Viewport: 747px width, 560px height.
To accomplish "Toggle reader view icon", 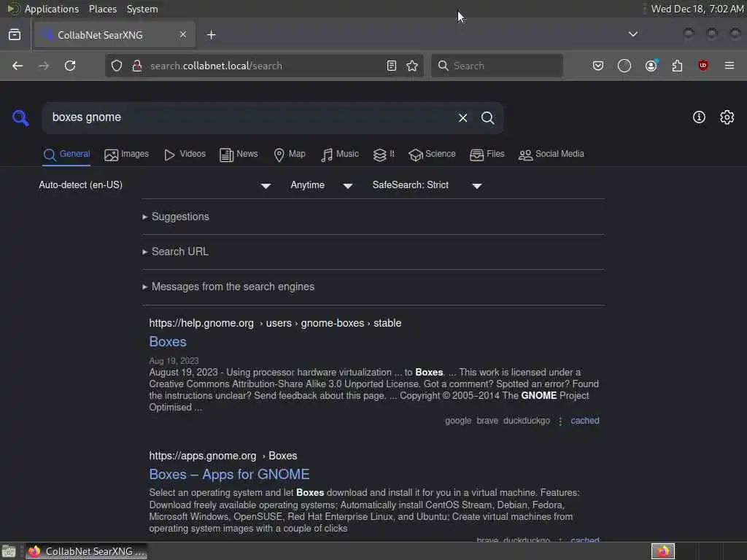I will click(x=392, y=66).
